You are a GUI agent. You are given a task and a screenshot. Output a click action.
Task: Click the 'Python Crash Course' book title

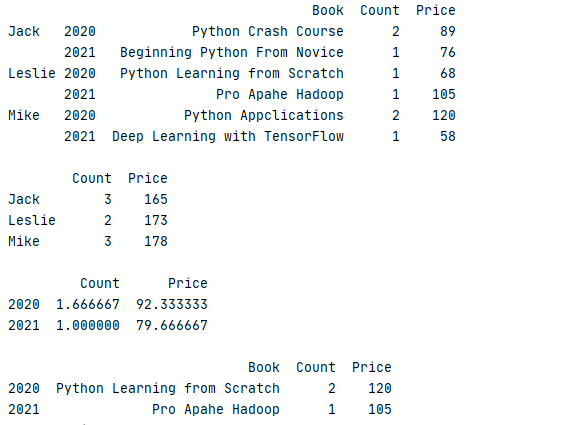[x=267, y=31]
